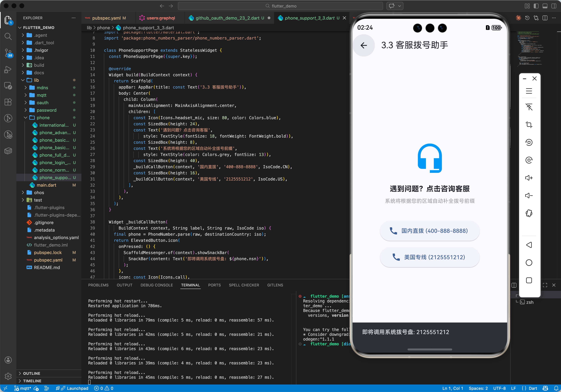
Task: Tap 美国专线 (2125551212) call button
Action: [x=430, y=257]
